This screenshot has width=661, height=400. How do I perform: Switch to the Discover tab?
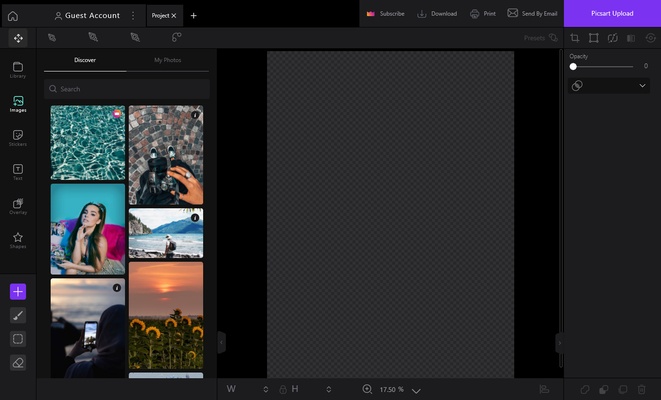tap(85, 60)
